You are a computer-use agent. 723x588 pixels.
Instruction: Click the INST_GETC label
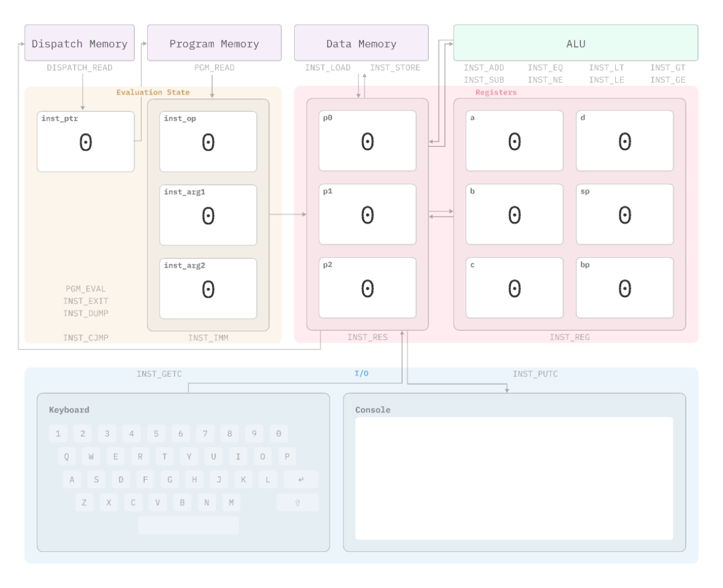coord(160,374)
